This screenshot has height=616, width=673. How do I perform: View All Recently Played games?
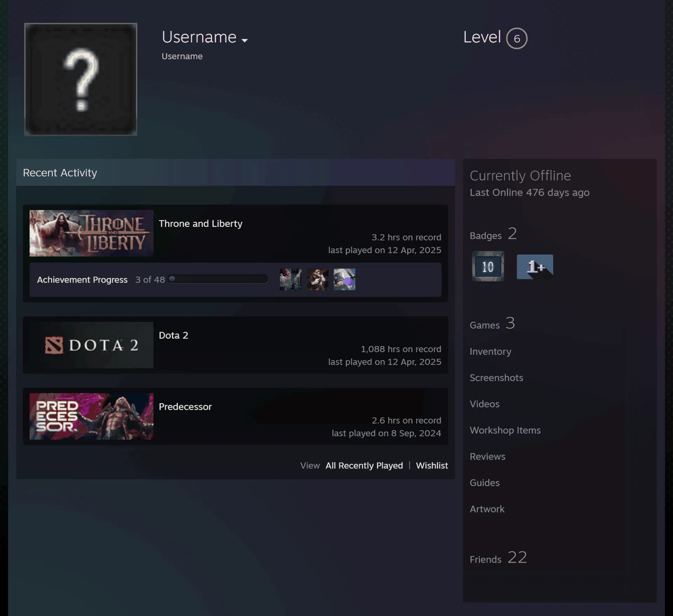(x=364, y=466)
